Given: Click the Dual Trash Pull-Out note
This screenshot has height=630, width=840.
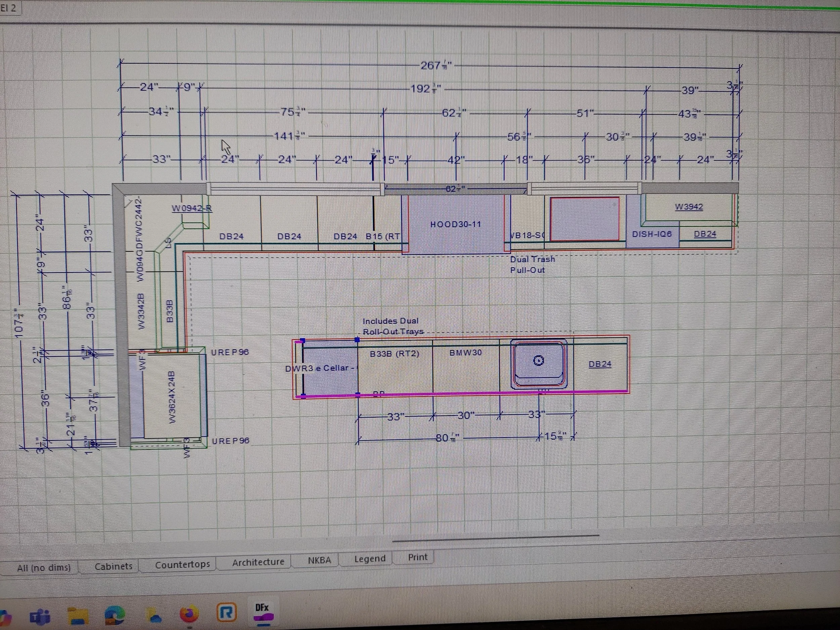Looking at the screenshot, I should click(532, 265).
